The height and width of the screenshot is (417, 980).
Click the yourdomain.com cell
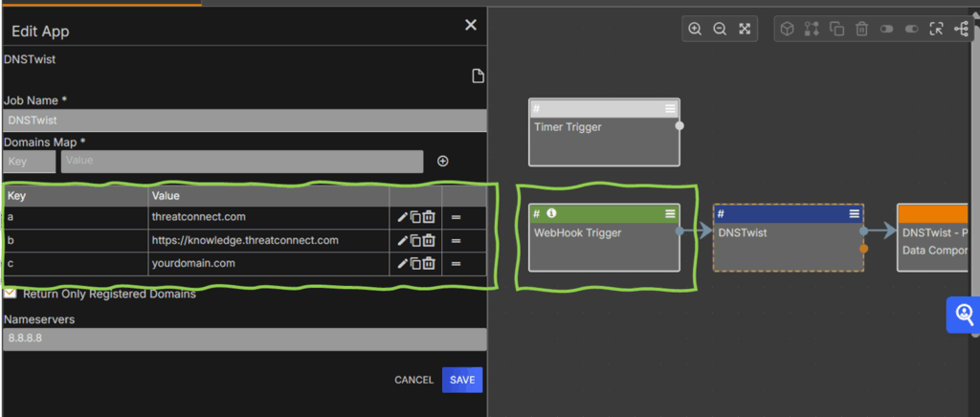269,263
